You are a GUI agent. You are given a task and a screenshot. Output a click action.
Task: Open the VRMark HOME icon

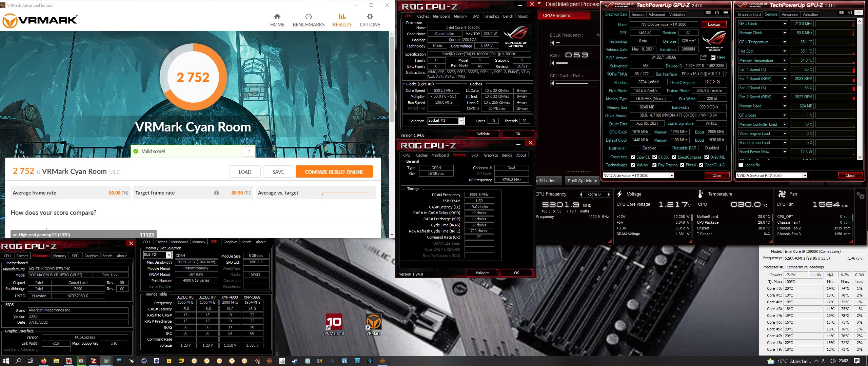[x=277, y=16]
